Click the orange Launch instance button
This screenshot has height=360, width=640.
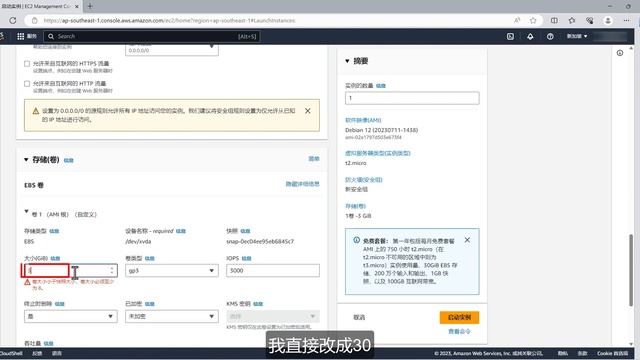460,317
